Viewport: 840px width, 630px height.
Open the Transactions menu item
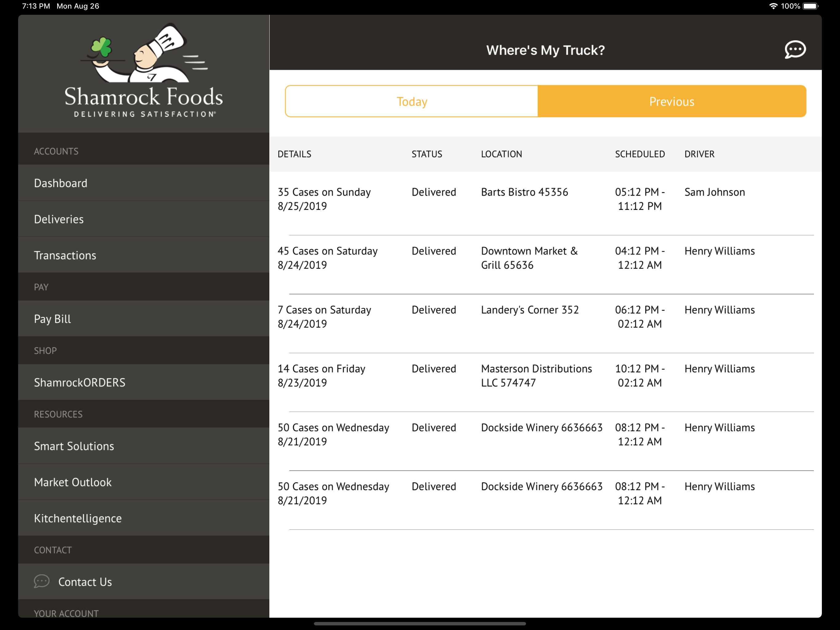click(x=144, y=255)
